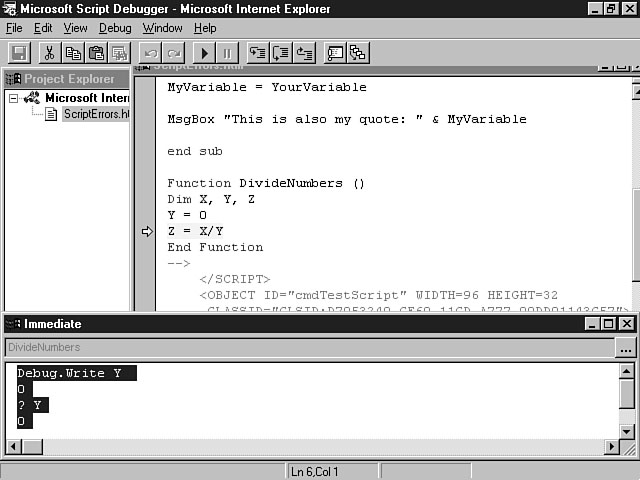Viewport: 640px width, 480px height.
Task: Click the code line Z = X/Y
Action: click(x=195, y=231)
